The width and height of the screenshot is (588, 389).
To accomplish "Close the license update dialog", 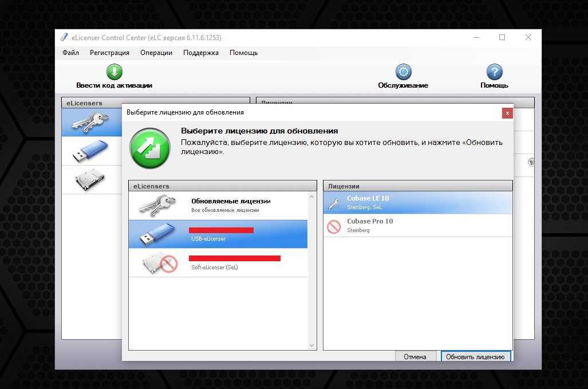I will (x=507, y=113).
